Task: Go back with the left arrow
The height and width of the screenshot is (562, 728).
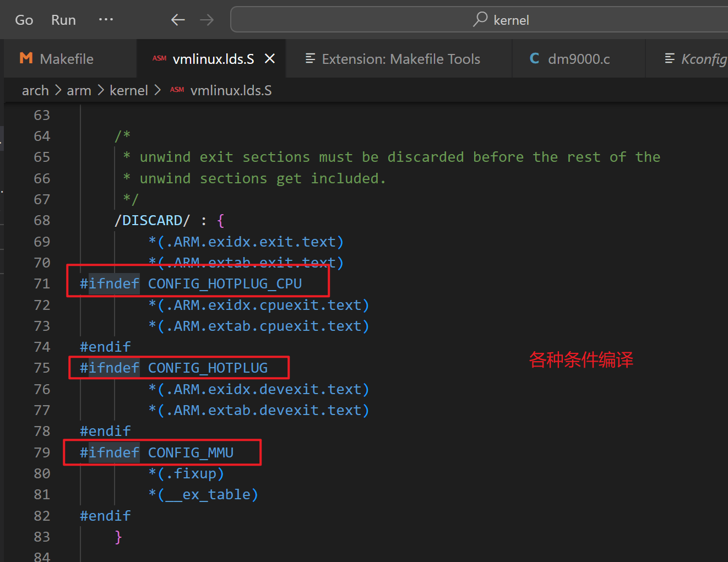Action: click(178, 20)
